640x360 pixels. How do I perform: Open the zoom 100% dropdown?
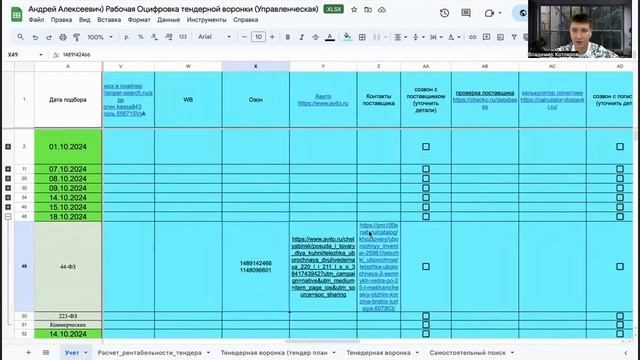click(x=100, y=37)
